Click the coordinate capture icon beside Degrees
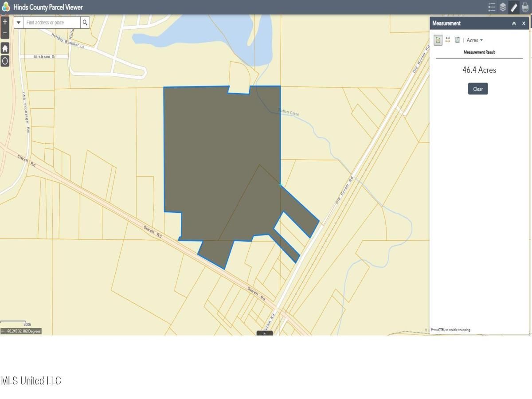 pos(3,331)
